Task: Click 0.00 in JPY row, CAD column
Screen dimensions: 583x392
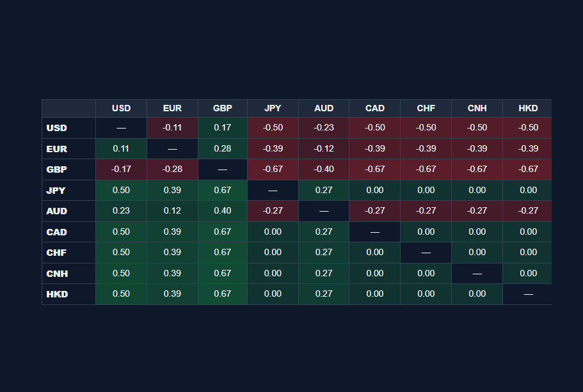Action: click(375, 190)
